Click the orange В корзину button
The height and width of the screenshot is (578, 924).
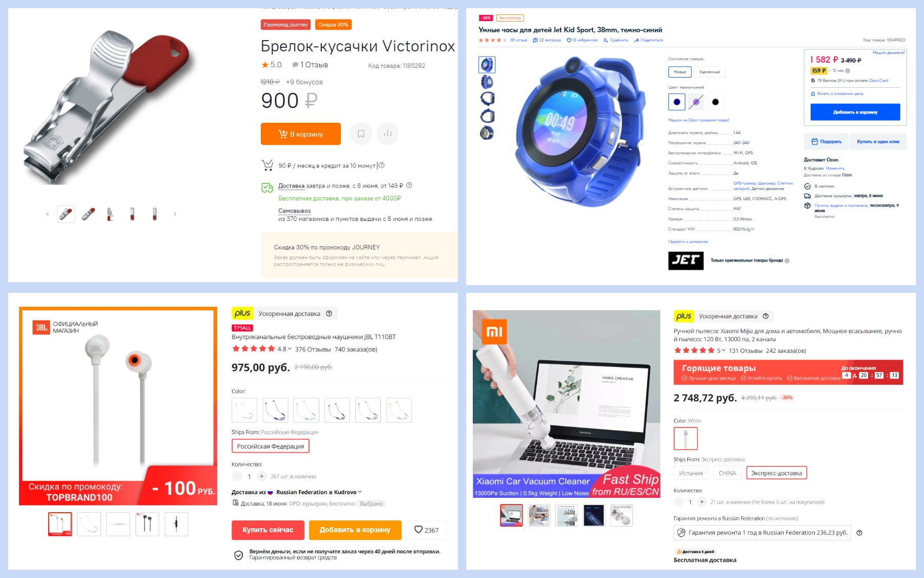301,134
